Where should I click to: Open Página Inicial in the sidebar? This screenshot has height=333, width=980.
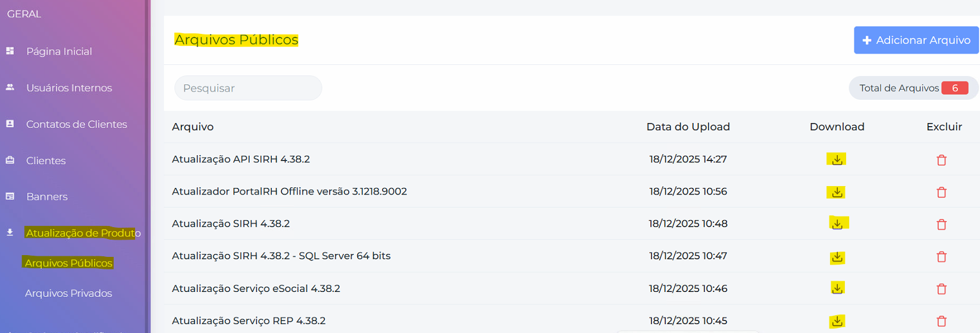[x=59, y=52]
